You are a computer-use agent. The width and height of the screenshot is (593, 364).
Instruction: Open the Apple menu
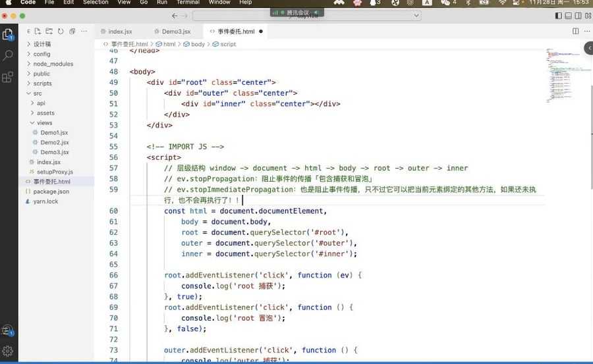click(9, 3)
